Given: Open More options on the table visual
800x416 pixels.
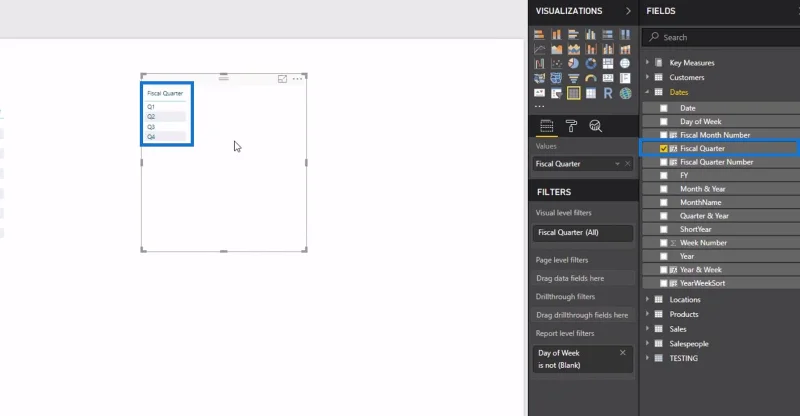Looking at the screenshot, I should coord(297,79).
